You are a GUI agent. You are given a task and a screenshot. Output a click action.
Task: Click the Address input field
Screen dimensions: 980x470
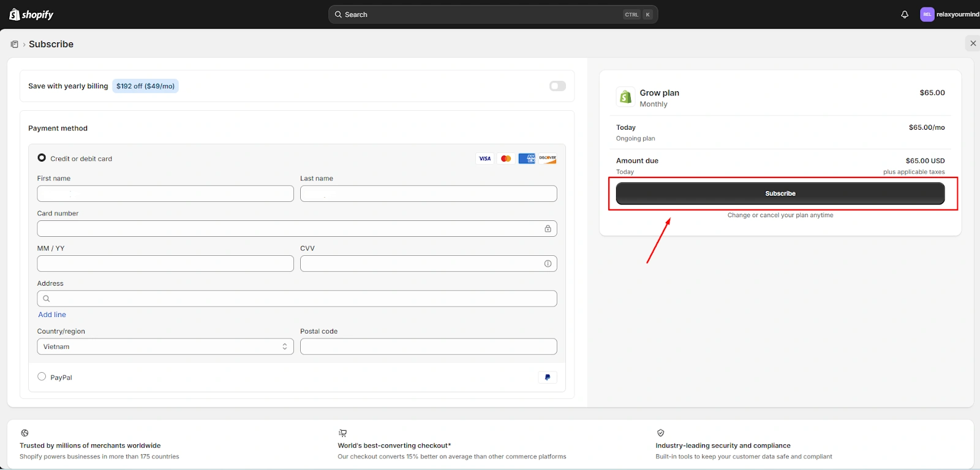click(297, 299)
